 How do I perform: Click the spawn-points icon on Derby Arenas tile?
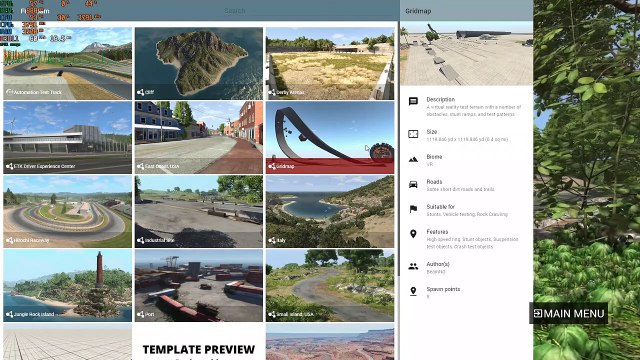point(271,92)
